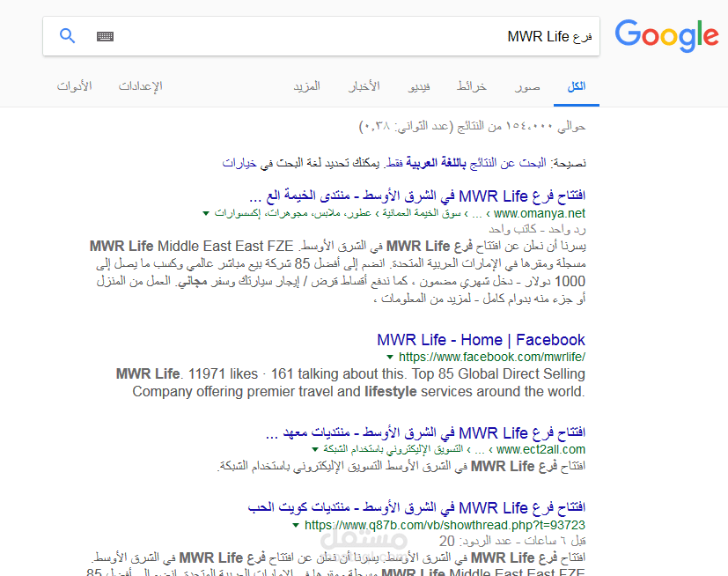Click the www.omanya.net green URL
Viewport: 728px width, 576px height.
[x=539, y=213]
